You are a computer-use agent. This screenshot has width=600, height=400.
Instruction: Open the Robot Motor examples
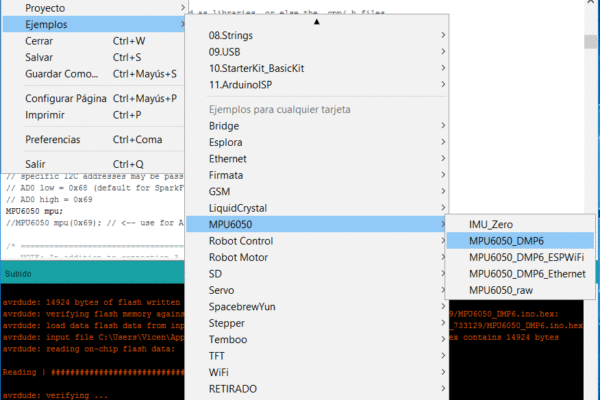point(317,257)
